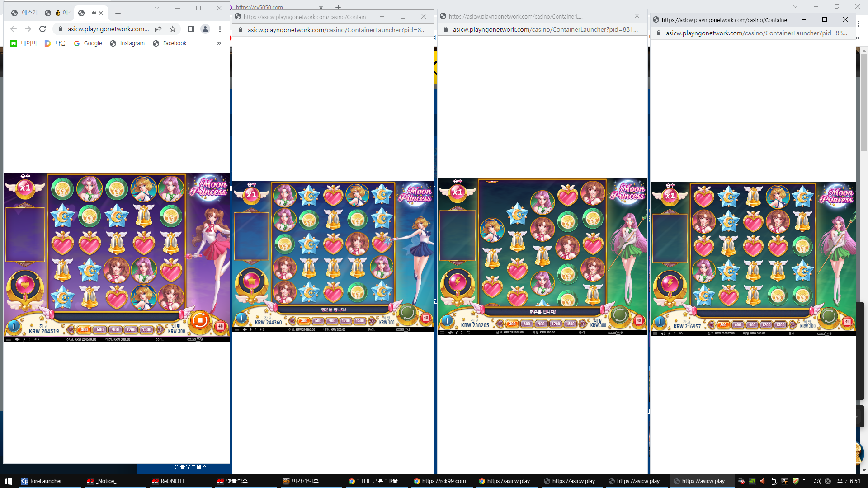Open the info button in fourth game

pyautogui.click(x=660, y=322)
